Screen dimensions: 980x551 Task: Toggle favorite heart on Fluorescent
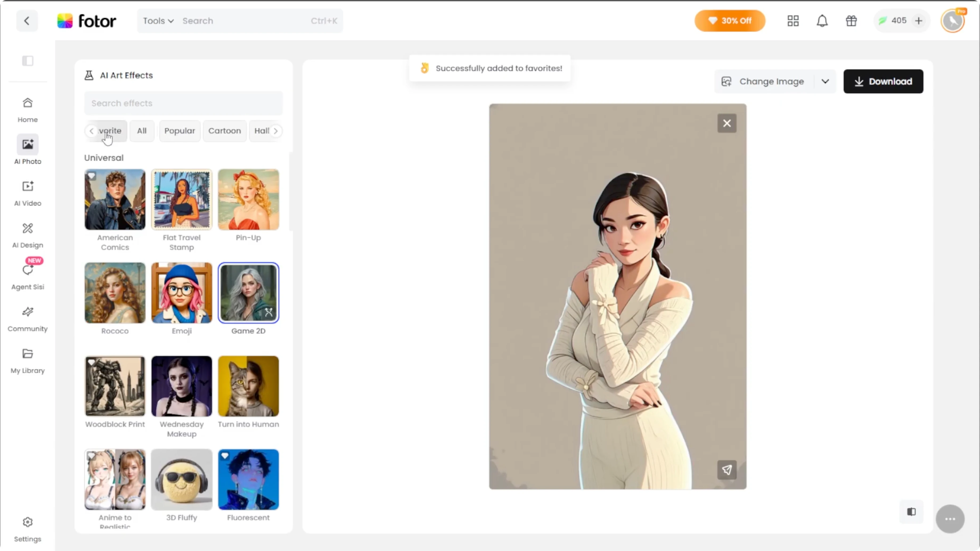tap(225, 455)
